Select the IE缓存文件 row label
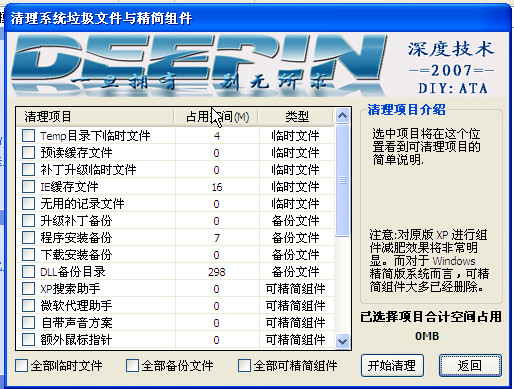The image size is (514, 389). (x=69, y=187)
